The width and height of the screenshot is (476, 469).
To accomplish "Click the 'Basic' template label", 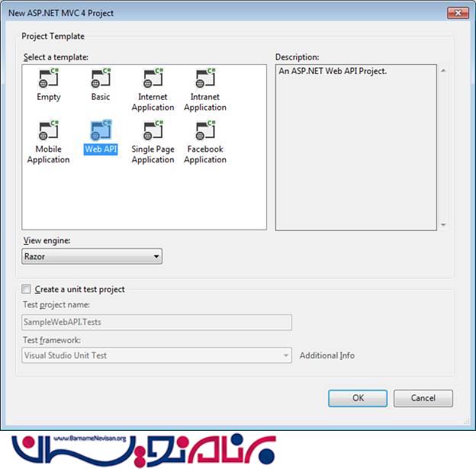I will coord(101,97).
